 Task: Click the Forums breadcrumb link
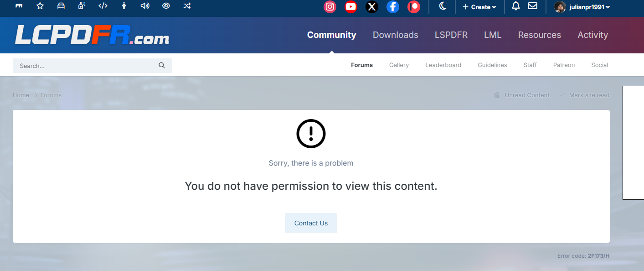(51, 95)
